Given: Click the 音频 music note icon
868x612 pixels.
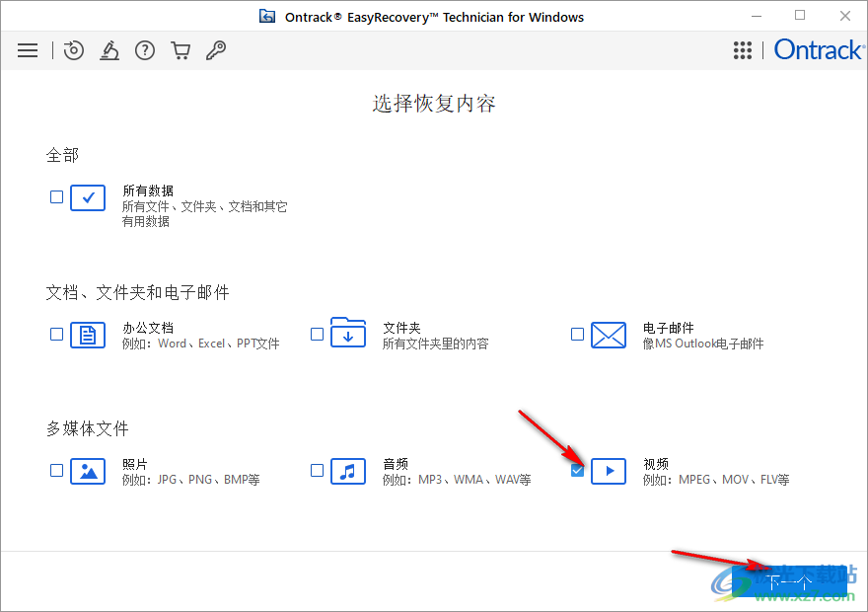Looking at the screenshot, I should pos(348,471).
